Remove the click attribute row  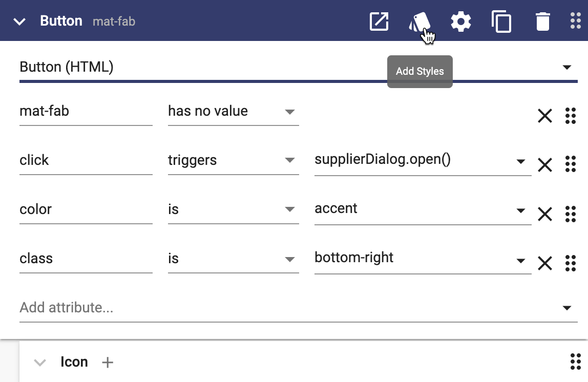(544, 165)
